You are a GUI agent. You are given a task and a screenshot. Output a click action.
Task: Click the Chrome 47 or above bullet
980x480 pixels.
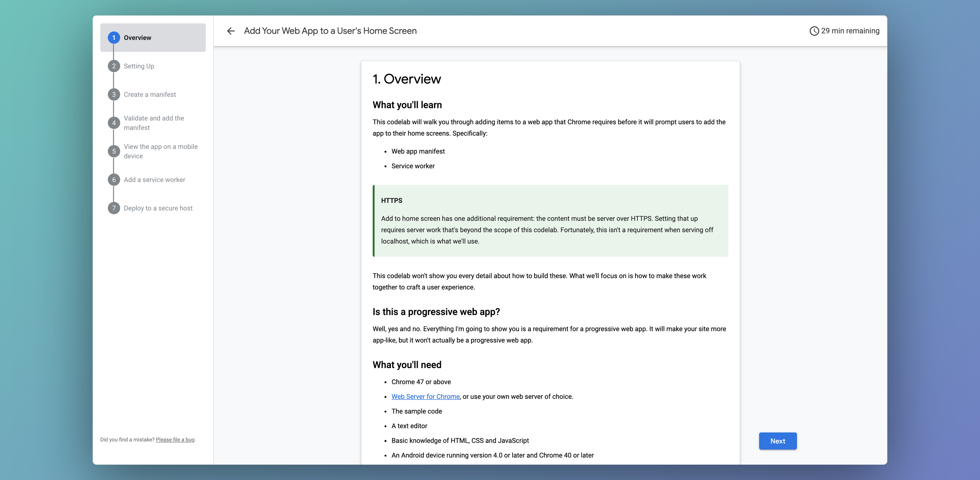click(421, 382)
